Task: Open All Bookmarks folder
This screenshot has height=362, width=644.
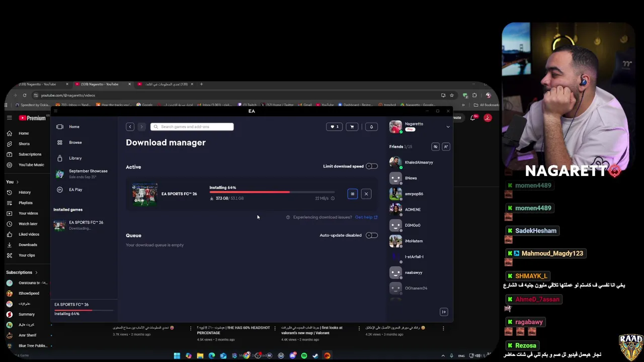Action: (486, 105)
